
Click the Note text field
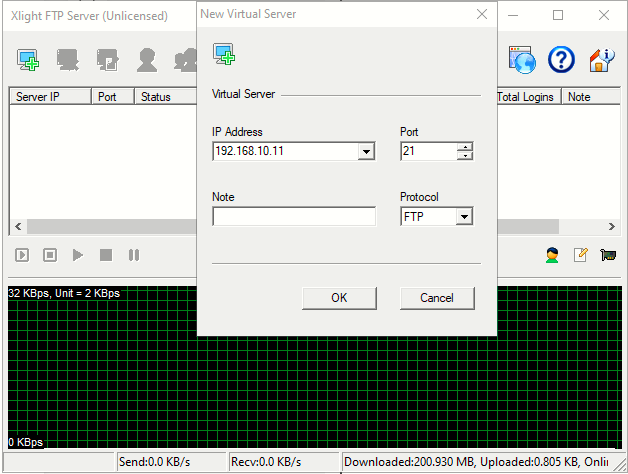tap(294, 216)
